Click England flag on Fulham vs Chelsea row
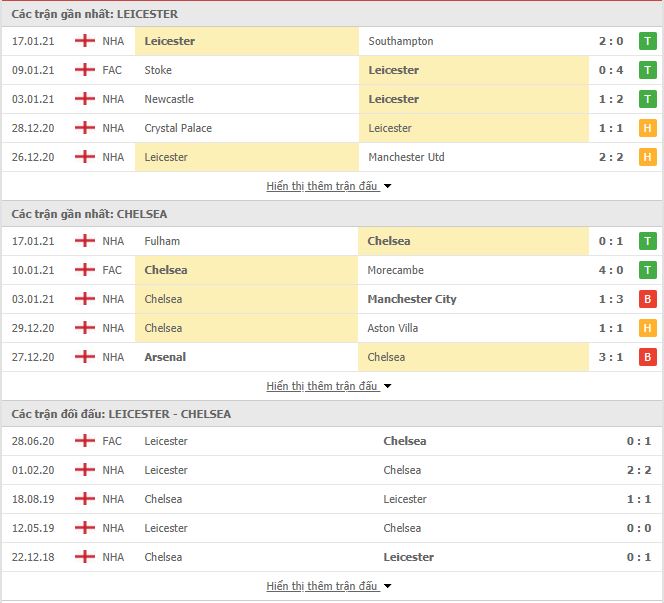The width and height of the screenshot is (664, 603). click(85, 241)
